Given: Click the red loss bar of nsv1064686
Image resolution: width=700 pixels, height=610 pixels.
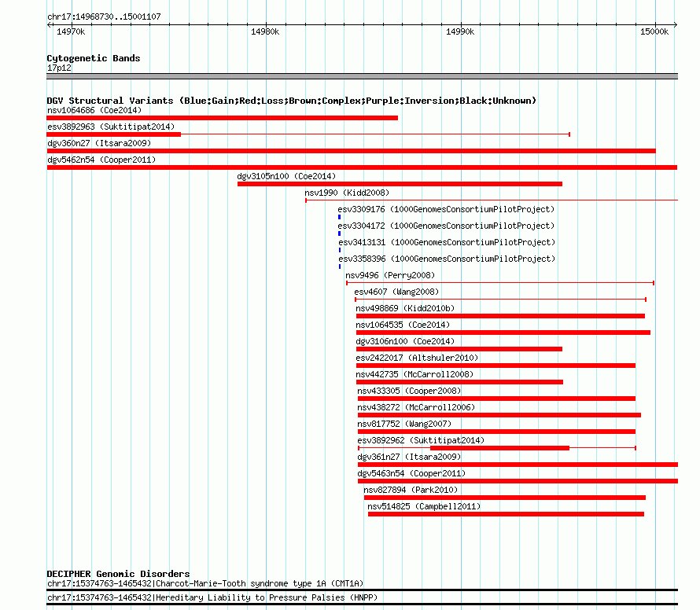Looking at the screenshot, I should coord(223,118).
